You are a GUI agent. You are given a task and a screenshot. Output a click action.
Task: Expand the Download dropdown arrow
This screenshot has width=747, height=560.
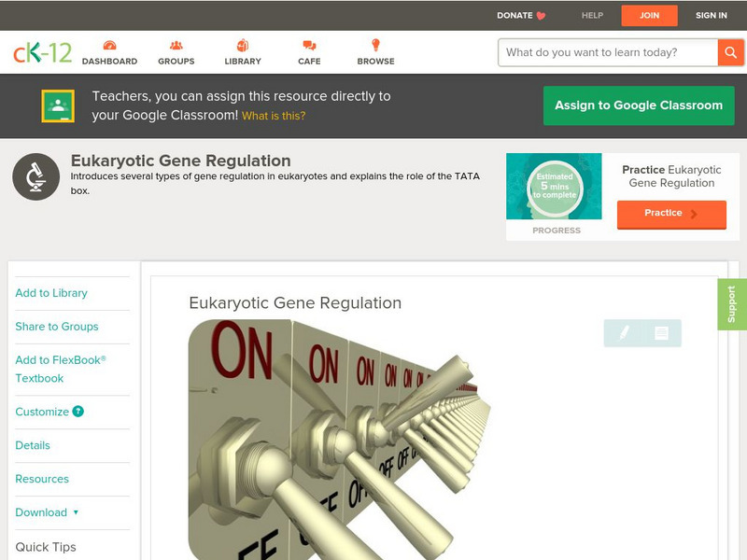point(76,512)
